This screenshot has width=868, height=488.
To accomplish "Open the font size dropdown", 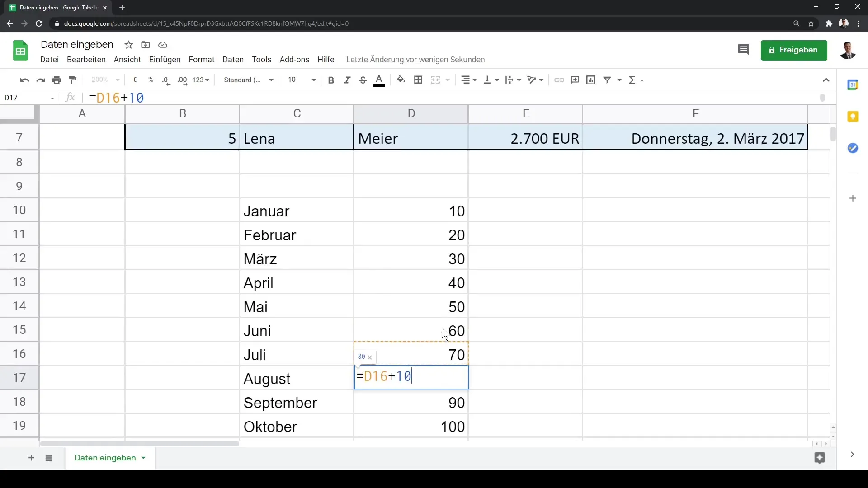I will (302, 80).
